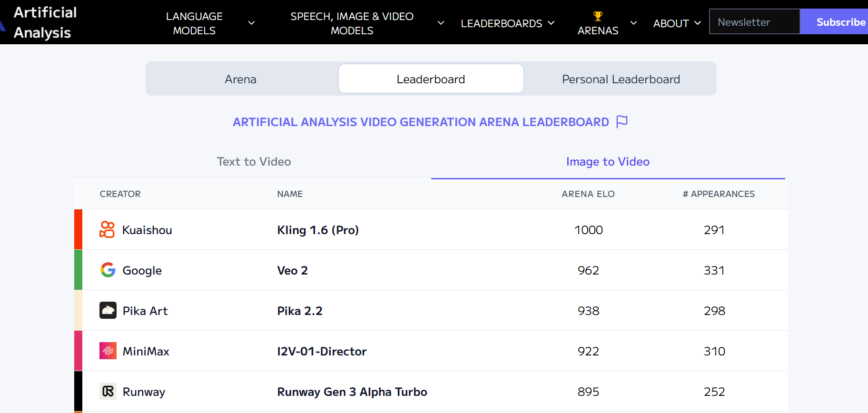This screenshot has width=868, height=413.
Task: Switch to Personal Leaderboard view
Action: (x=621, y=79)
